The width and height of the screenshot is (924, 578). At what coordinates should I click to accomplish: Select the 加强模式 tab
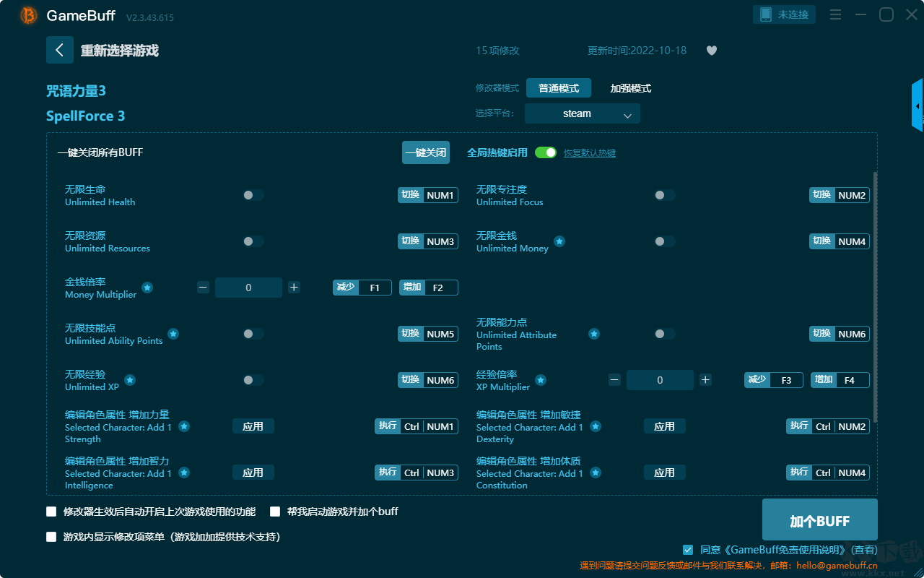(631, 88)
